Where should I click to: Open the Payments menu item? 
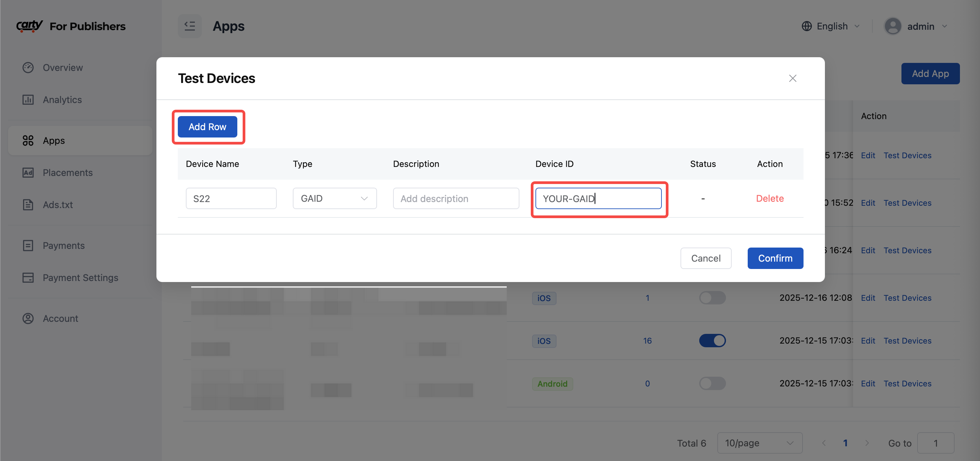(63, 246)
